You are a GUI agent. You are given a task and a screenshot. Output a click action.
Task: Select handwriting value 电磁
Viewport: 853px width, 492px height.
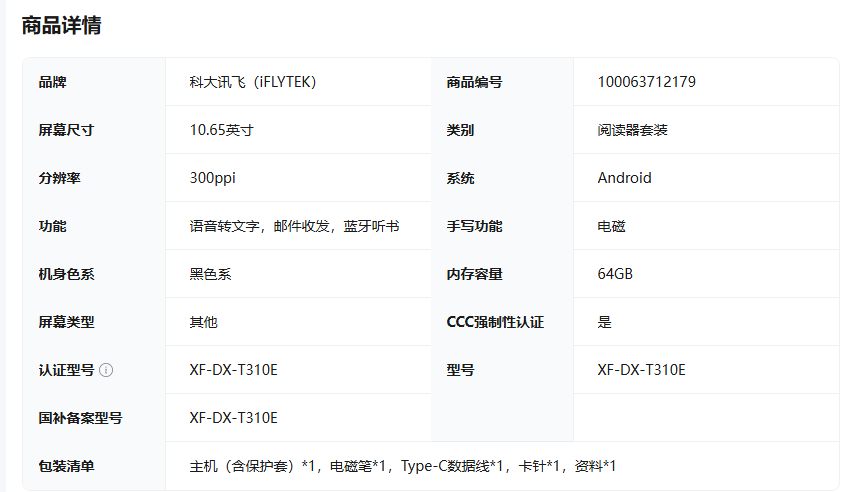611,226
